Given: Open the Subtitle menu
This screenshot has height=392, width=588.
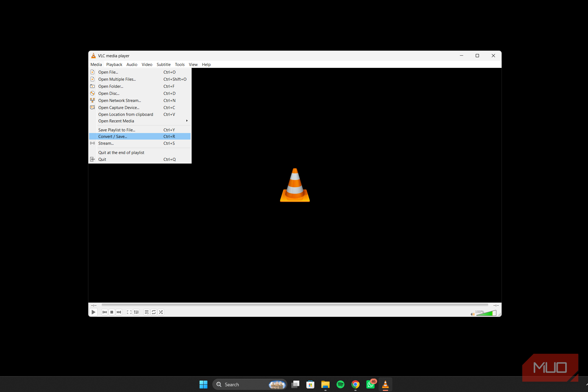Looking at the screenshot, I should [164, 65].
